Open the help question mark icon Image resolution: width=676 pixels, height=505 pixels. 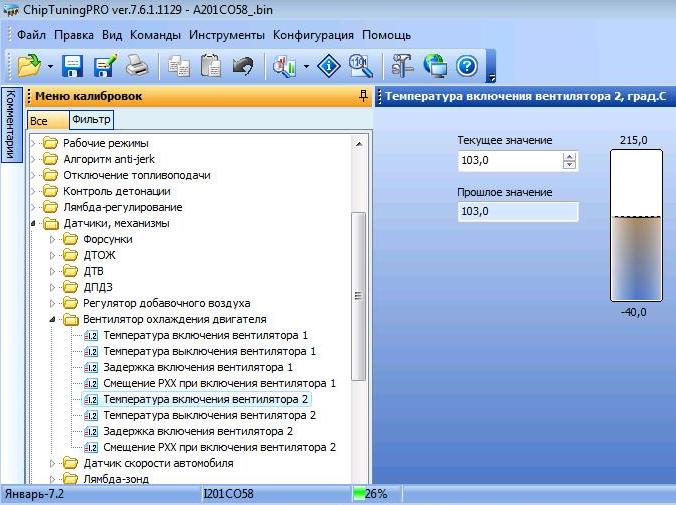click(x=466, y=67)
